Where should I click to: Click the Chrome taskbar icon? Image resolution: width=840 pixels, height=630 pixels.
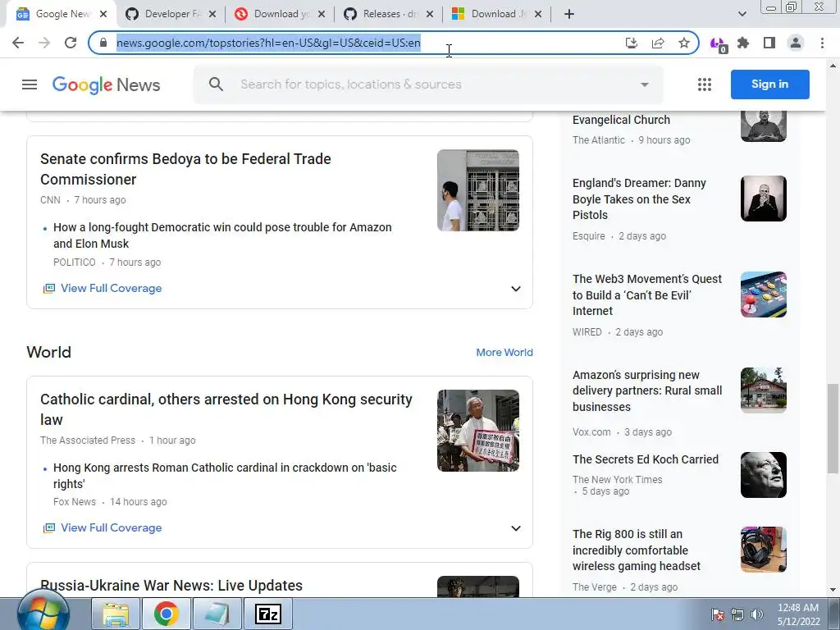click(x=166, y=614)
